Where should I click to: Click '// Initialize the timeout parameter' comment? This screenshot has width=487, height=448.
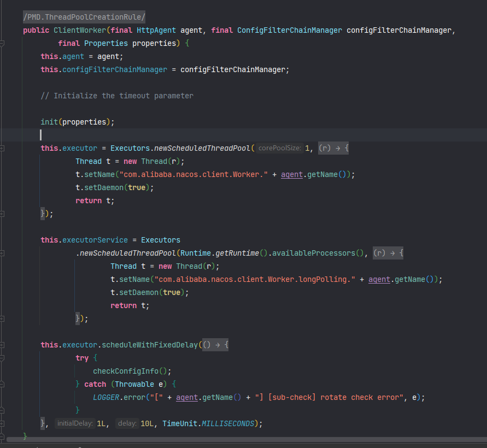[x=117, y=96]
